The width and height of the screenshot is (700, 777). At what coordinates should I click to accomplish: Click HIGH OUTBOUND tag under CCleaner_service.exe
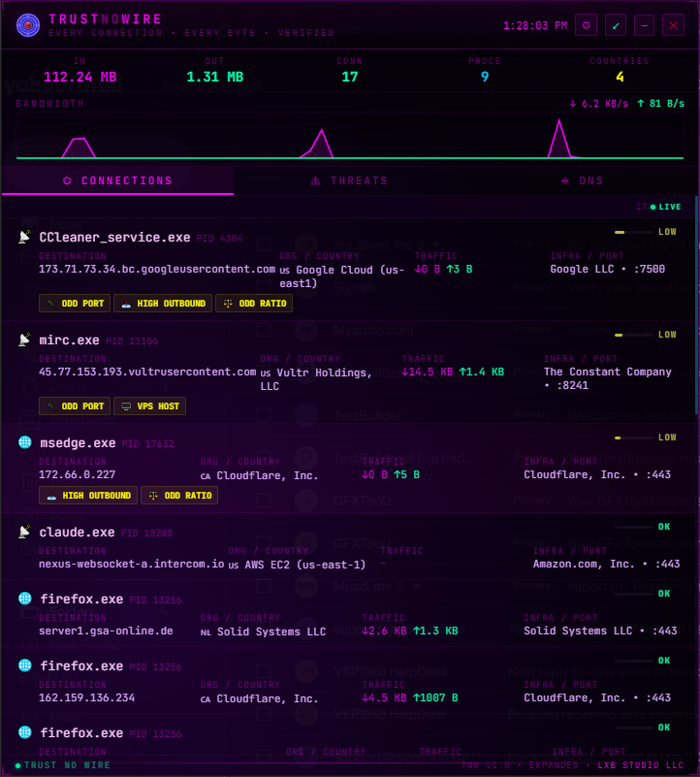tap(163, 304)
